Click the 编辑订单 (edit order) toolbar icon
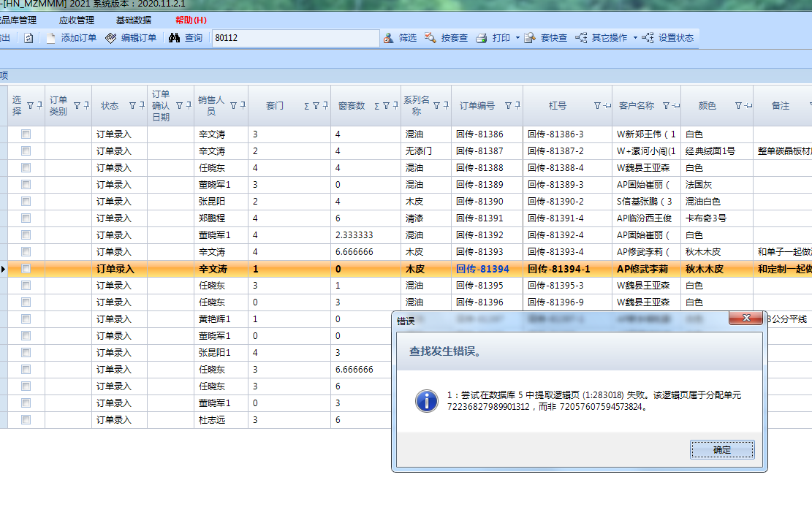Image resolution: width=812 pixels, height=507 pixels. point(111,38)
